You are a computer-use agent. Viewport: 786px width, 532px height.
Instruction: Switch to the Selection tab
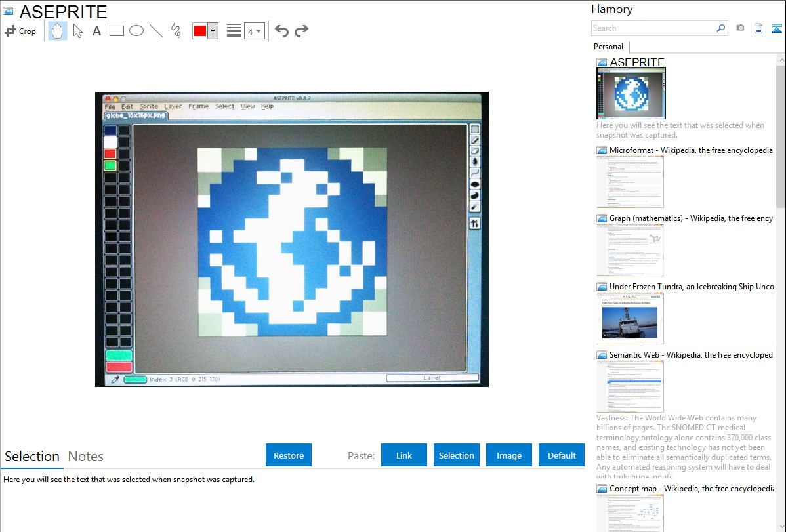pyautogui.click(x=32, y=457)
